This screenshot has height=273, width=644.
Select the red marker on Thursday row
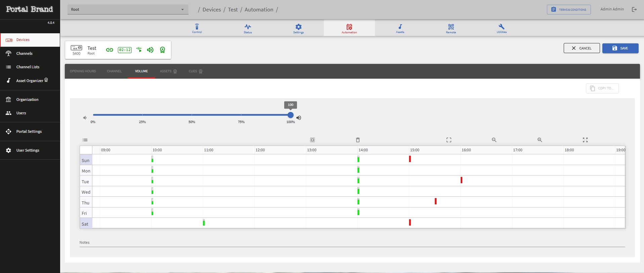[x=436, y=201]
